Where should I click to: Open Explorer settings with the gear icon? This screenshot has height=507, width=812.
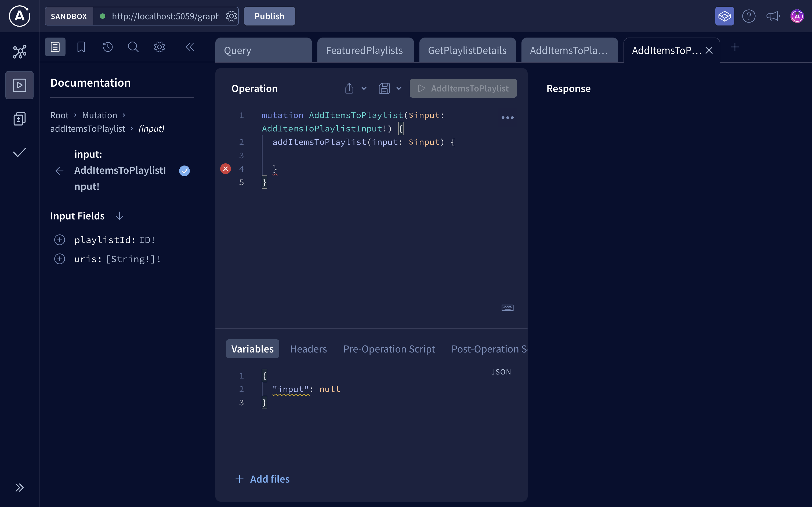[x=160, y=47]
